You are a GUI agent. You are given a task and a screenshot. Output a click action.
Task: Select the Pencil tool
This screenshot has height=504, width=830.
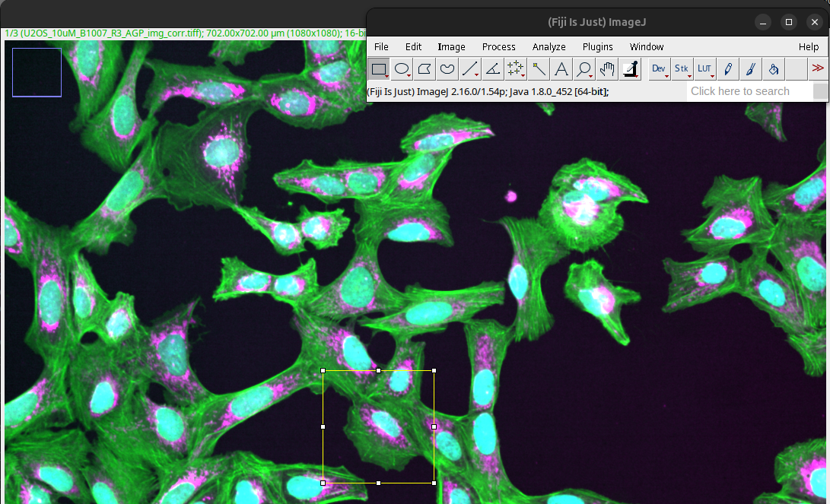(728, 69)
